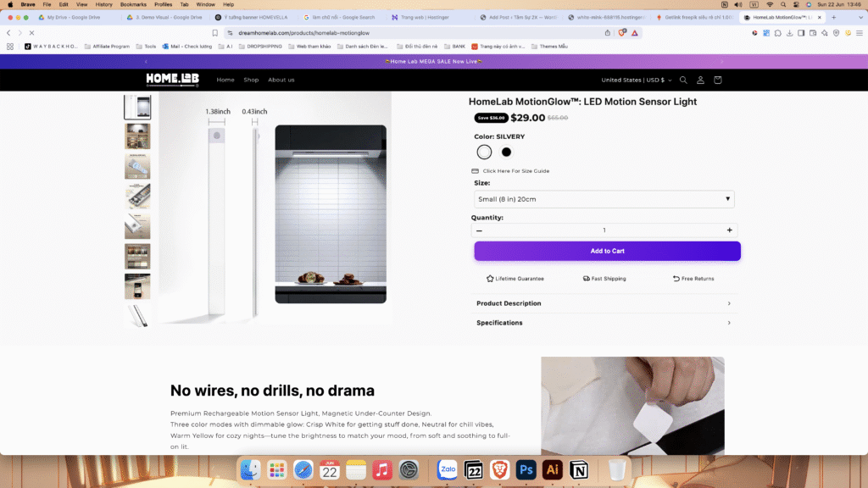The width and height of the screenshot is (868, 488).
Task: Show the tab list dropdown arrow
Action: (x=860, y=17)
